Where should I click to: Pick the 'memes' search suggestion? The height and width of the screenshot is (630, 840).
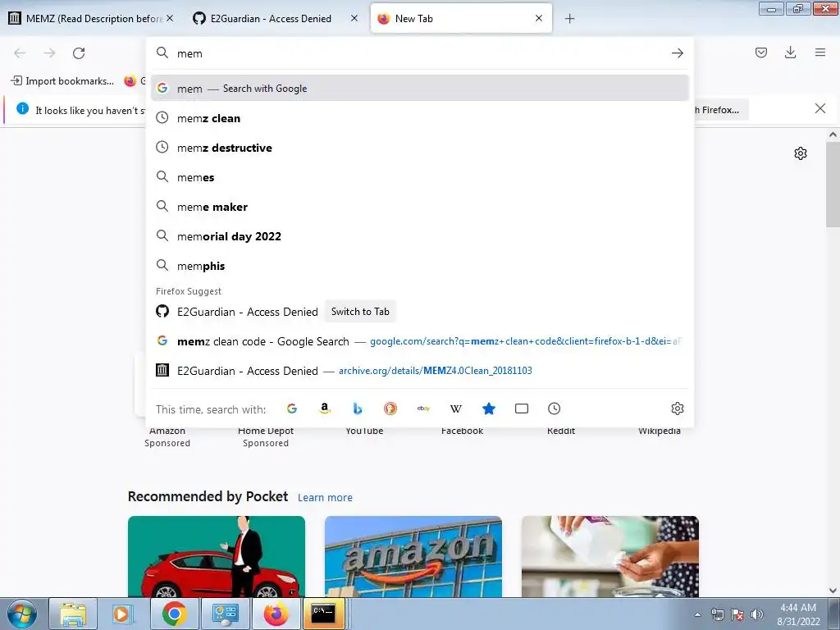tap(419, 177)
